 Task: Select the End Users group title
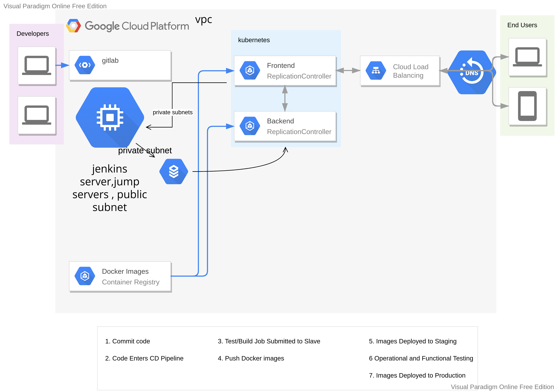(522, 25)
